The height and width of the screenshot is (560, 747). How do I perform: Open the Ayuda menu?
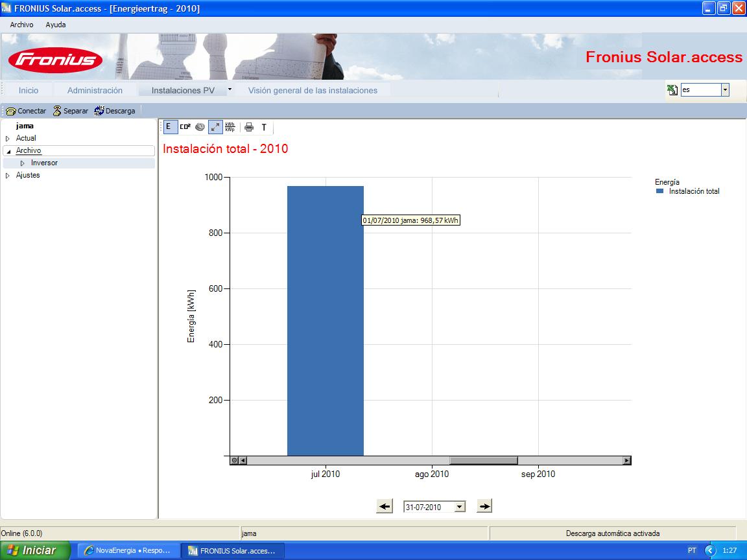click(x=56, y=25)
